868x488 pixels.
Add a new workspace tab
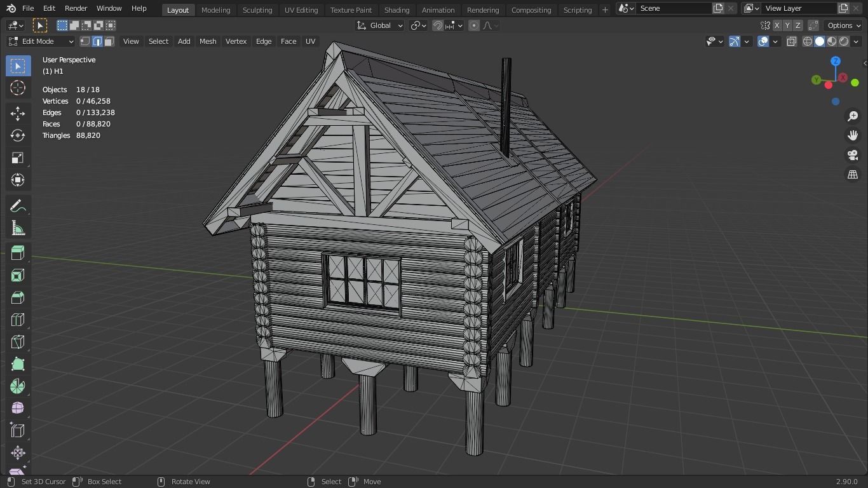[x=605, y=10]
